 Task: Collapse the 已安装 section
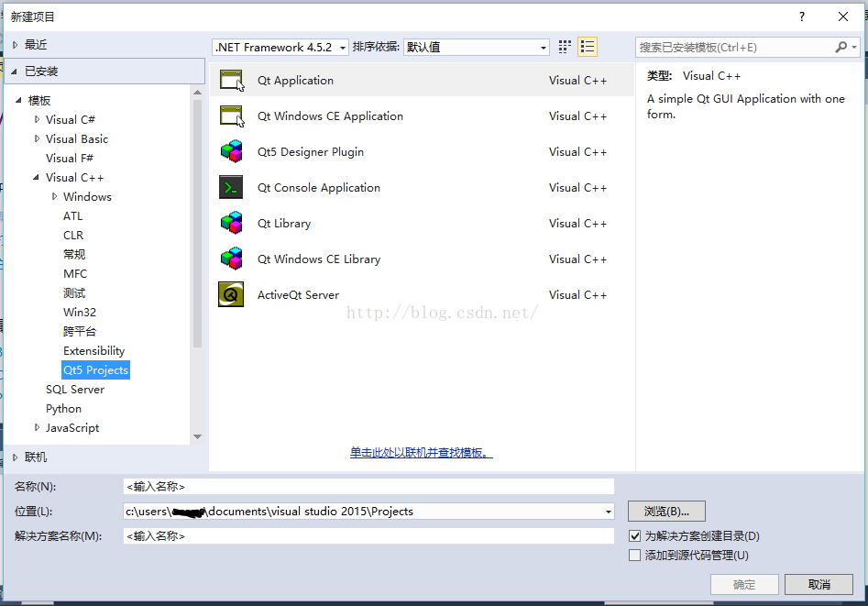point(15,72)
